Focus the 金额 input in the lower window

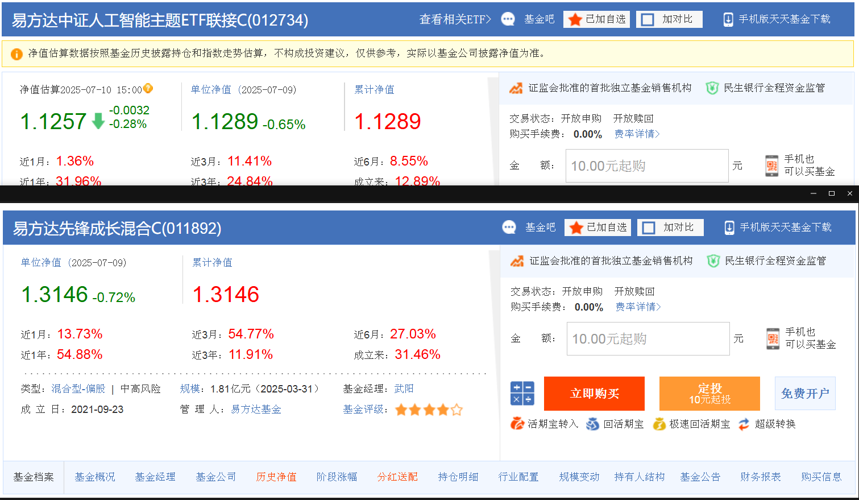[x=648, y=338]
